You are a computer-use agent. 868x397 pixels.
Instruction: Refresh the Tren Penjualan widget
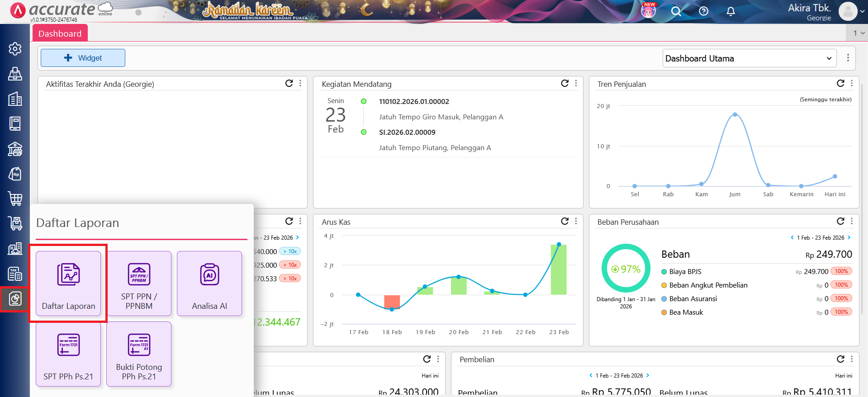click(840, 83)
